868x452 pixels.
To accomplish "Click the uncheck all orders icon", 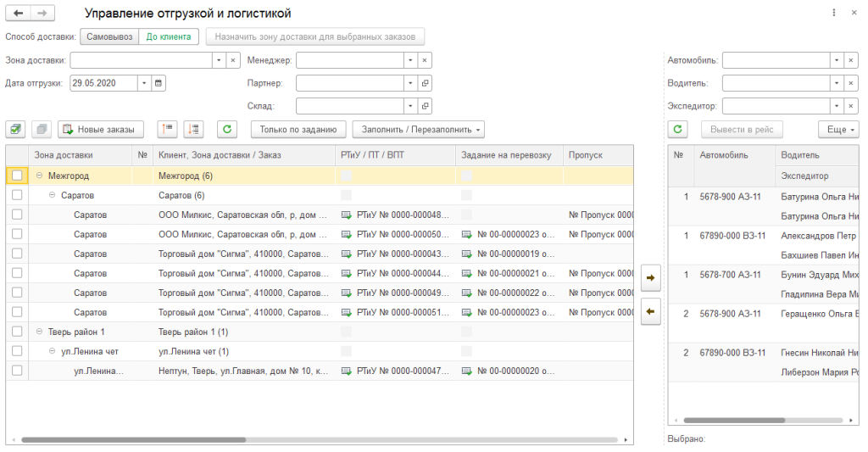I will pos(41,129).
